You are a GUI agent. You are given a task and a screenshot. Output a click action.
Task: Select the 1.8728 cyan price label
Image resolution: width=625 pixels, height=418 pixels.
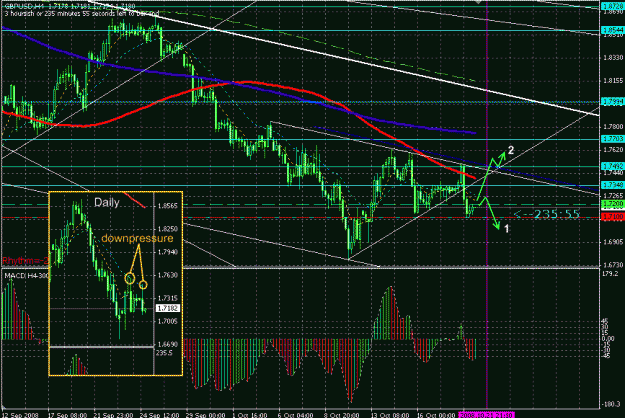(x=613, y=7)
